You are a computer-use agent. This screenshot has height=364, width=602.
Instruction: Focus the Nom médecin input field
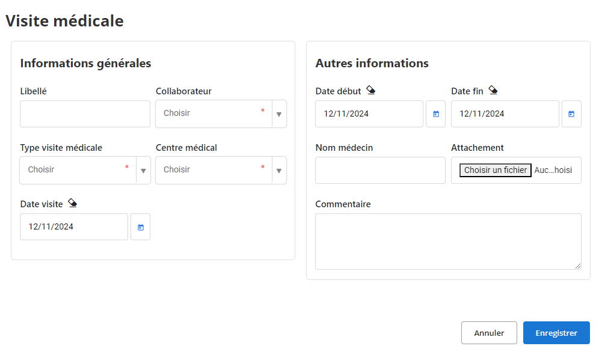click(x=381, y=171)
